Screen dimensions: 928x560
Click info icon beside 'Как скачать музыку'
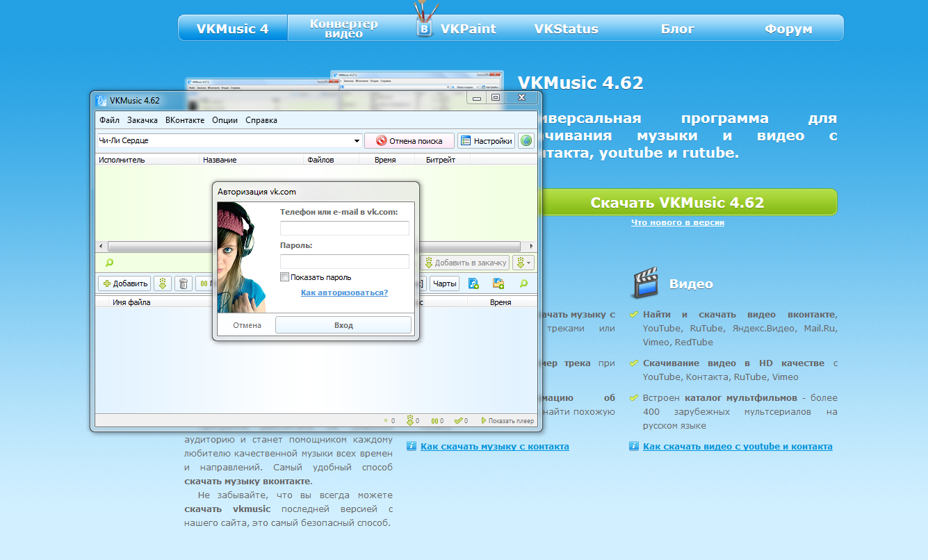click(x=412, y=446)
